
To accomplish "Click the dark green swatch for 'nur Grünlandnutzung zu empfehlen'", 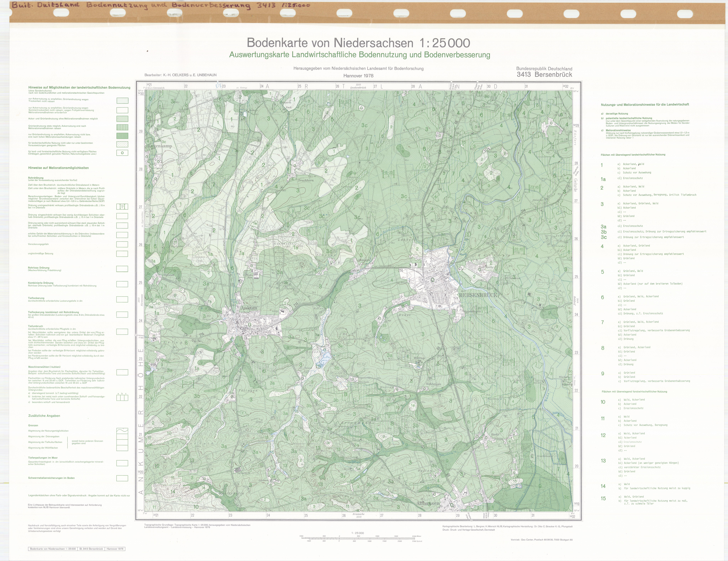I will point(122,136).
